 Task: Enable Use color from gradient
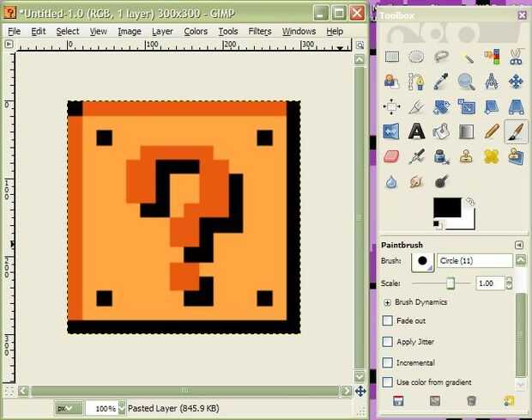pos(388,382)
